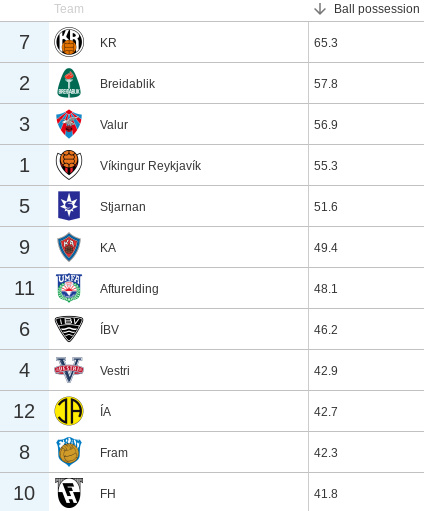Select the Víkingur Reykjavík crest icon
The width and height of the screenshot is (424, 511).
tap(69, 165)
